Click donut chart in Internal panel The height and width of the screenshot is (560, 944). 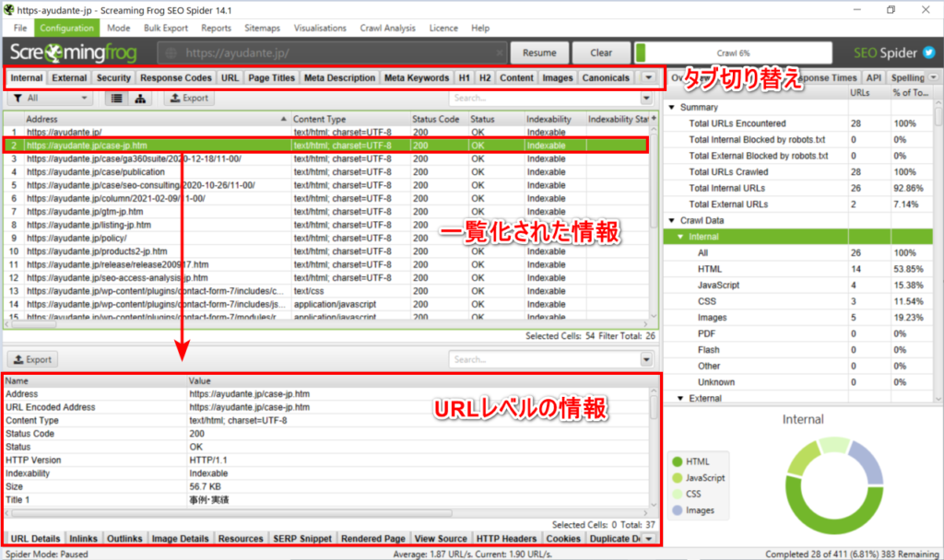pyautogui.click(x=833, y=484)
